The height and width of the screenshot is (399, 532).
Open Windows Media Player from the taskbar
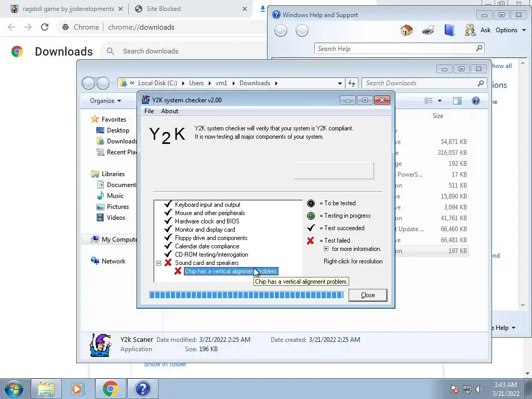pos(78,389)
